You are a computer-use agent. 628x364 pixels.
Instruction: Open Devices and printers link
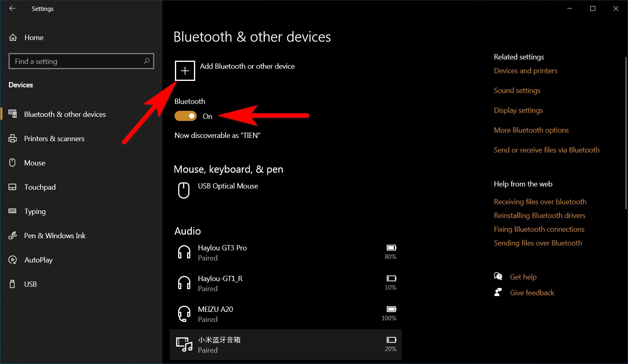click(x=525, y=70)
